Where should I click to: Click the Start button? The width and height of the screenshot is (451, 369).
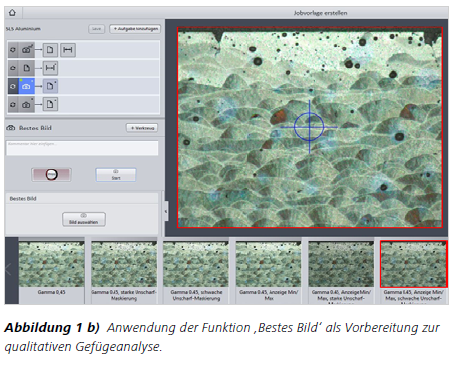pyautogui.click(x=116, y=175)
